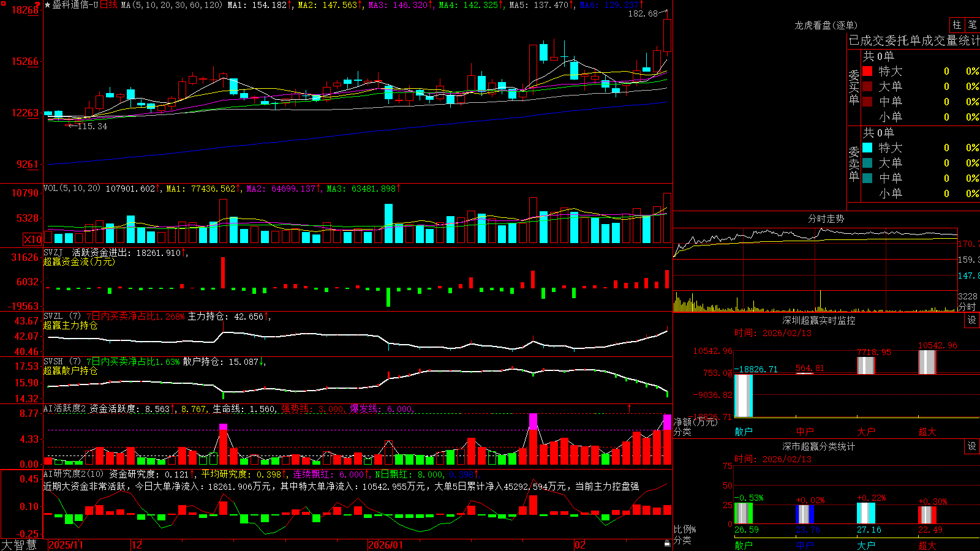Click the SVZL 主力持仓 indicator label
The width and height of the screenshot is (980, 551).
tap(62, 317)
